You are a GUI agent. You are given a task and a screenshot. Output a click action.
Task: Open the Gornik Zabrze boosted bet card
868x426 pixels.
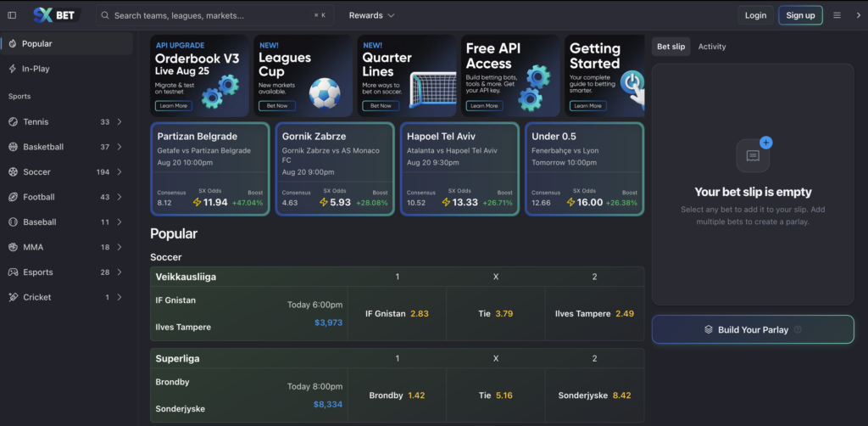pos(335,169)
